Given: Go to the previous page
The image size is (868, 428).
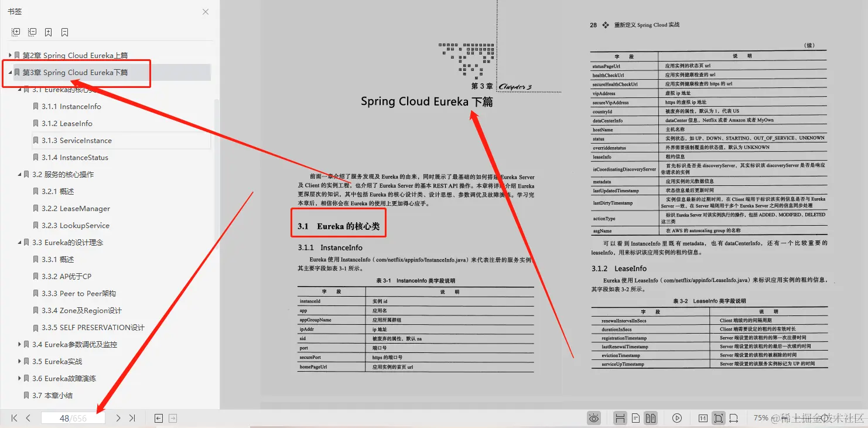Looking at the screenshot, I should pos(28,418).
